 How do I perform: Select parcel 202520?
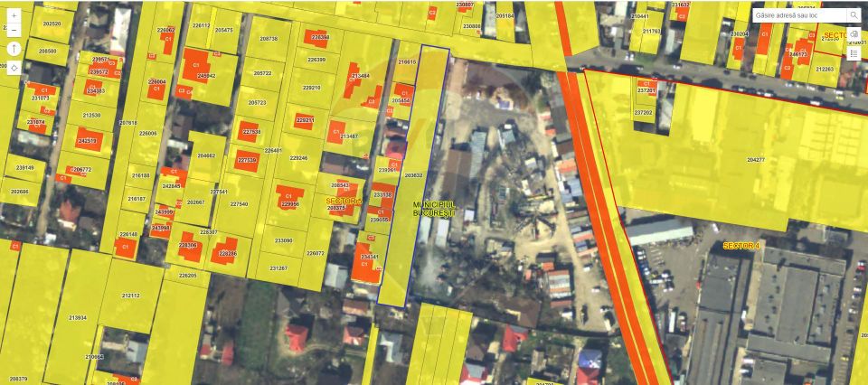click(52, 24)
